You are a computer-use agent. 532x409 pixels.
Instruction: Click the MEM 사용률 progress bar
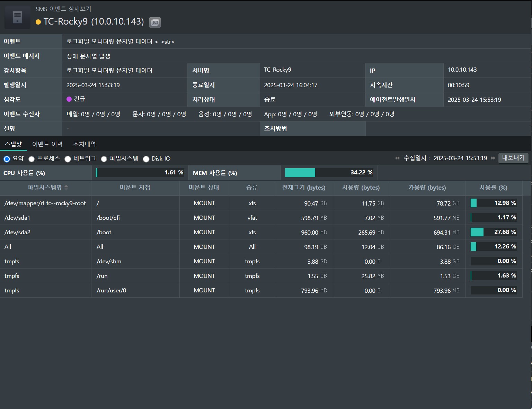[x=329, y=173]
